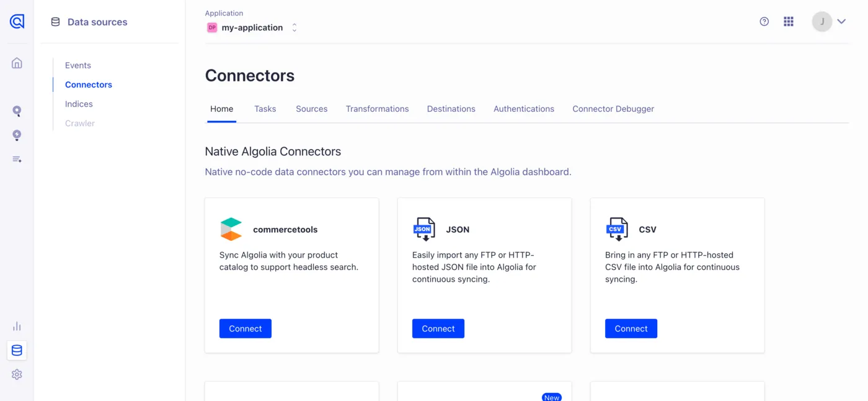Image resolution: width=868 pixels, height=401 pixels.
Task: Open the apps grid icon
Action: point(789,22)
